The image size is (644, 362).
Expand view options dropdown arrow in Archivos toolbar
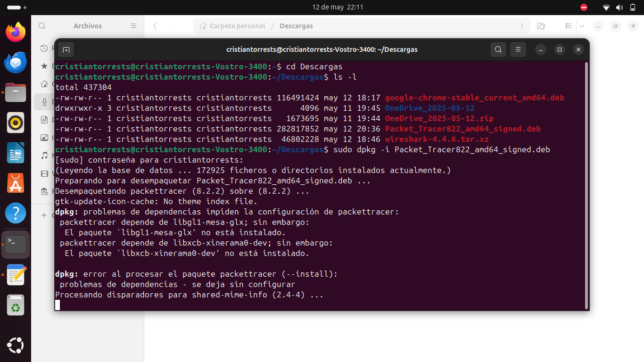pos(582,26)
